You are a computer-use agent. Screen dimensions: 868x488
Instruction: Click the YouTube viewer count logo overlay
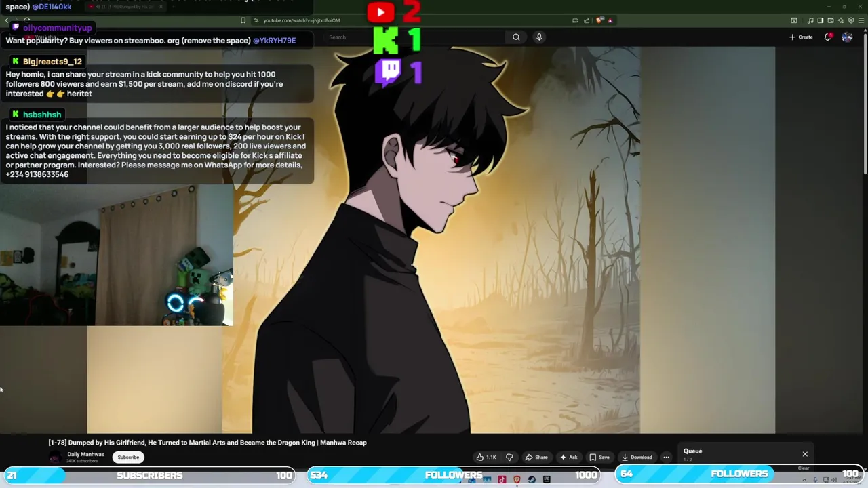pos(380,12)
